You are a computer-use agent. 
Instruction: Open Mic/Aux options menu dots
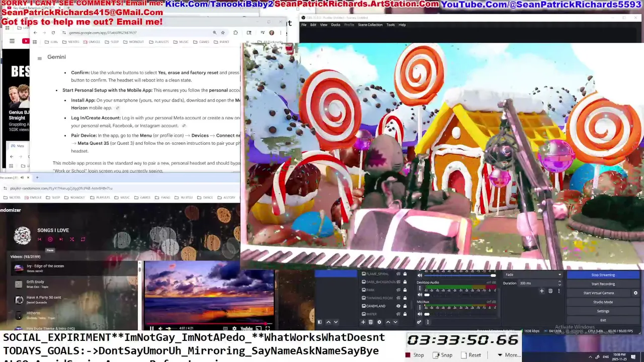[x=420, y=308]
